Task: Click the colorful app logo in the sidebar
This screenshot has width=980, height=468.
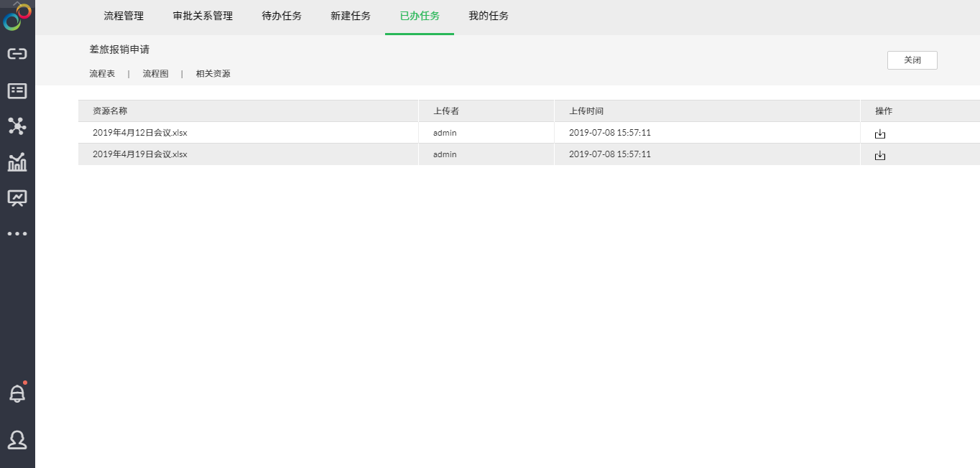Action: click(17, 17)
